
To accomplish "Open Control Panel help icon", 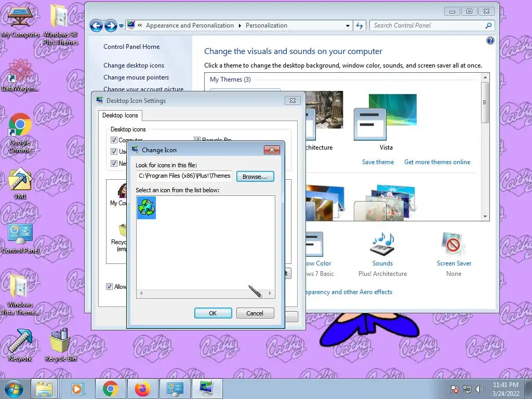I will coord(490,41).
